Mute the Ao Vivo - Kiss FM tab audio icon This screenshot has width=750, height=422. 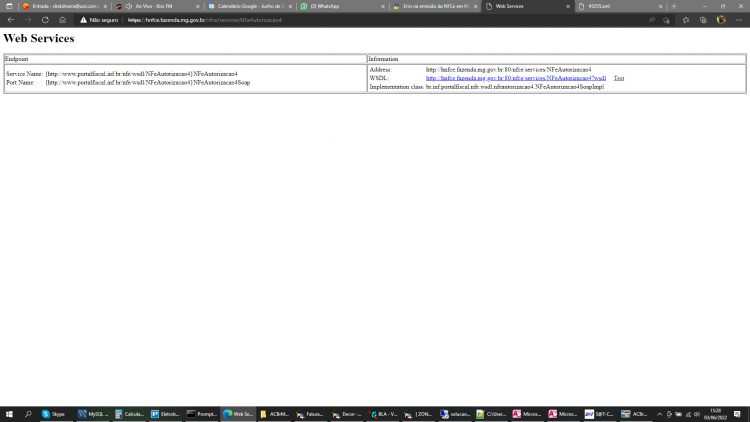(x=129, y=6)
